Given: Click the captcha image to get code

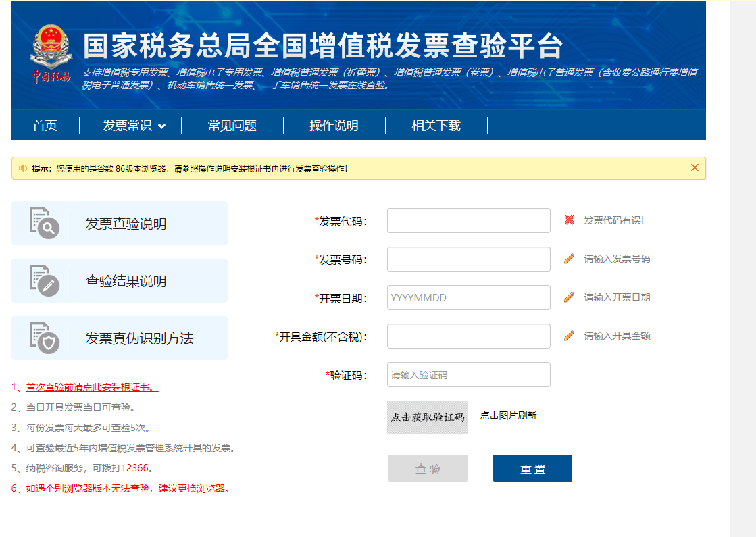Looking at the screenshot, I should (x=428, y=417).
